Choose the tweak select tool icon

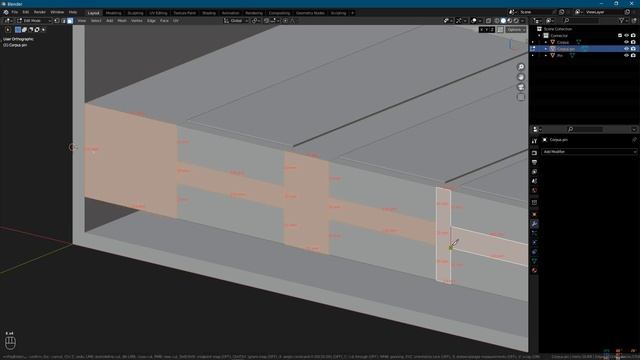(x=8, y=29)
